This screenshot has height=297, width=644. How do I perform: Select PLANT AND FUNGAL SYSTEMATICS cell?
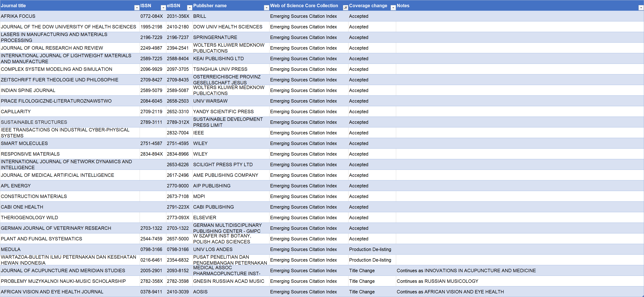pyautogui.click(x=70, y=239)
